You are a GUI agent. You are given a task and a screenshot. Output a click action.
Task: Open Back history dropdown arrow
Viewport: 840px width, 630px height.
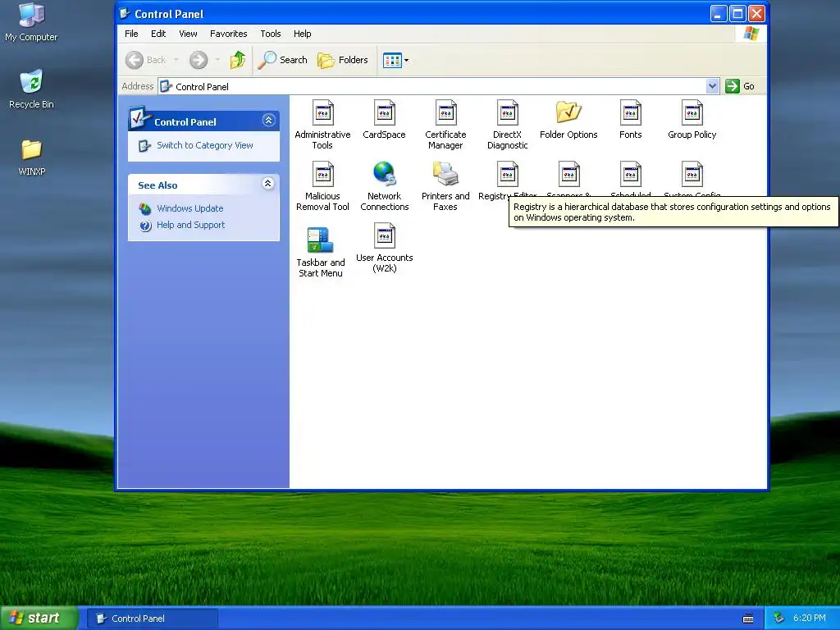coord(176,60)
